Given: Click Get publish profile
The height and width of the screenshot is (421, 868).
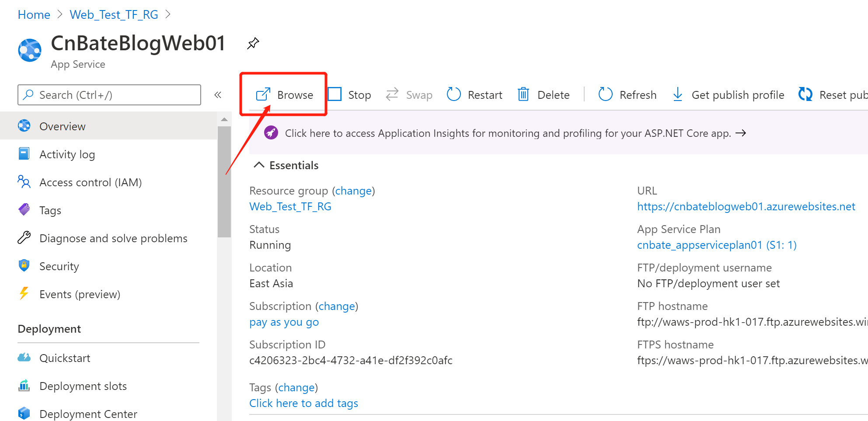Looking at the screenshot, I should click(x=738, y=95).
